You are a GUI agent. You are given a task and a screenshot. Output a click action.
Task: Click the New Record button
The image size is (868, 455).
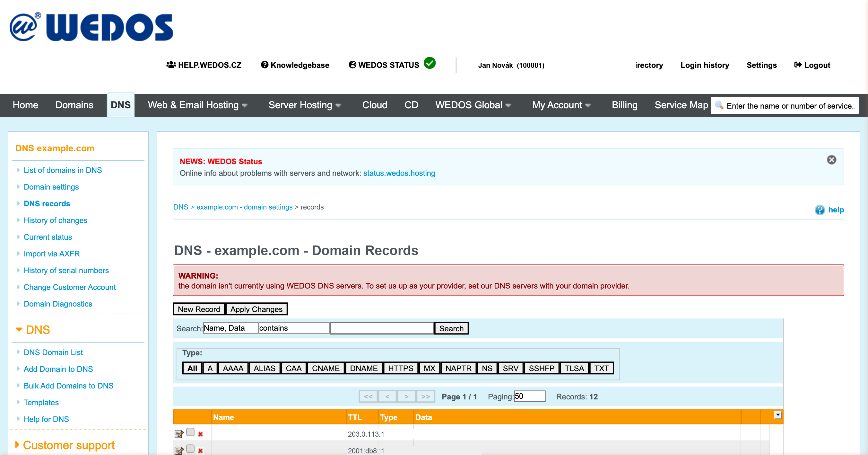tap(198, 309)
